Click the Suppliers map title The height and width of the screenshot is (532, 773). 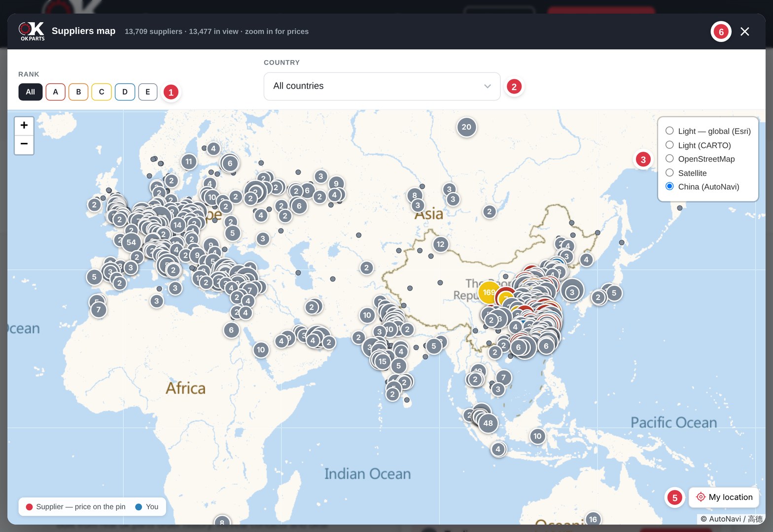pyautogui.click(x=83, y=31)
